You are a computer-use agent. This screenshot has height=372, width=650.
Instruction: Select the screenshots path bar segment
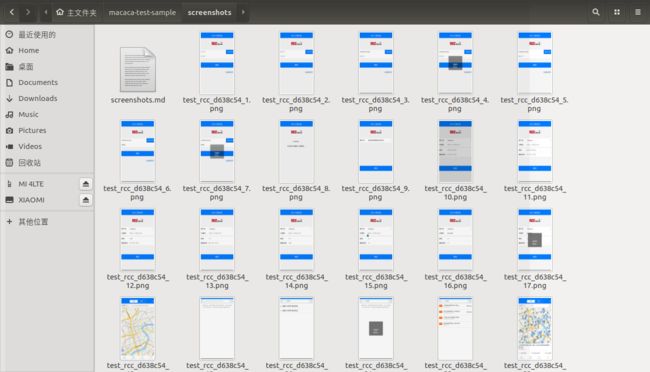[x=209, y=12]
